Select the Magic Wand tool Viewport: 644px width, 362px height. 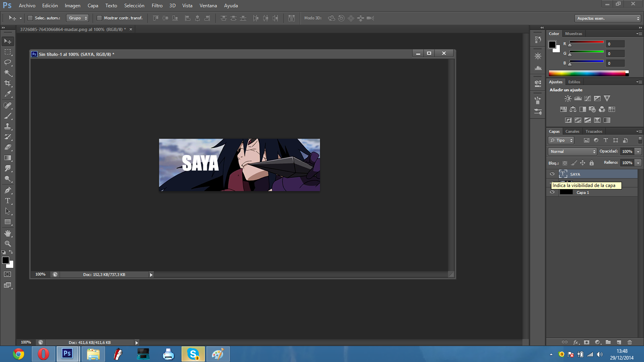(x=8, y=73)
